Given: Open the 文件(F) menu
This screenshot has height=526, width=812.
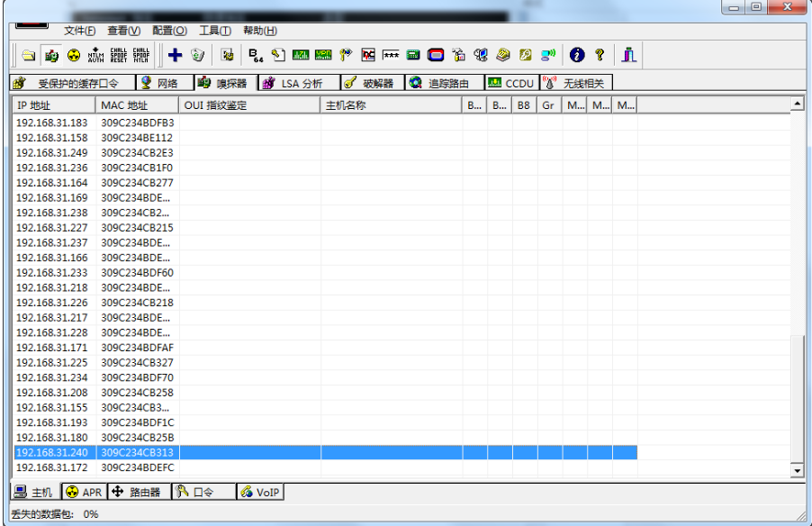Looking at the screenshot, I should coord(80,31).
